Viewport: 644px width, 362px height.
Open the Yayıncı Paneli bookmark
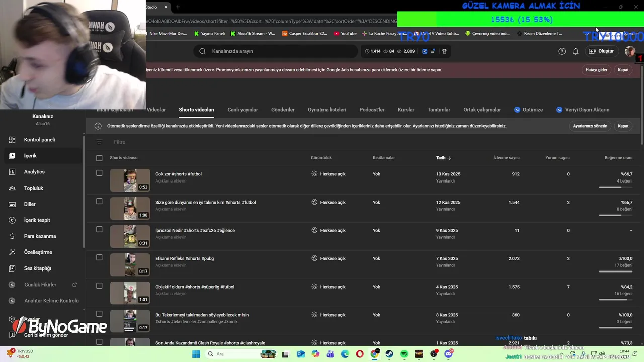[209, 34]
